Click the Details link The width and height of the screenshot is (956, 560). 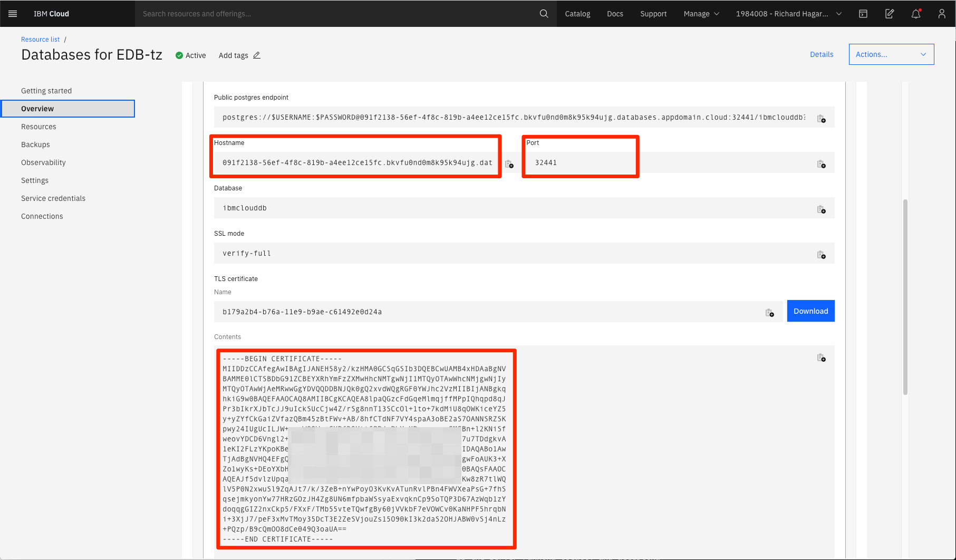822,54
